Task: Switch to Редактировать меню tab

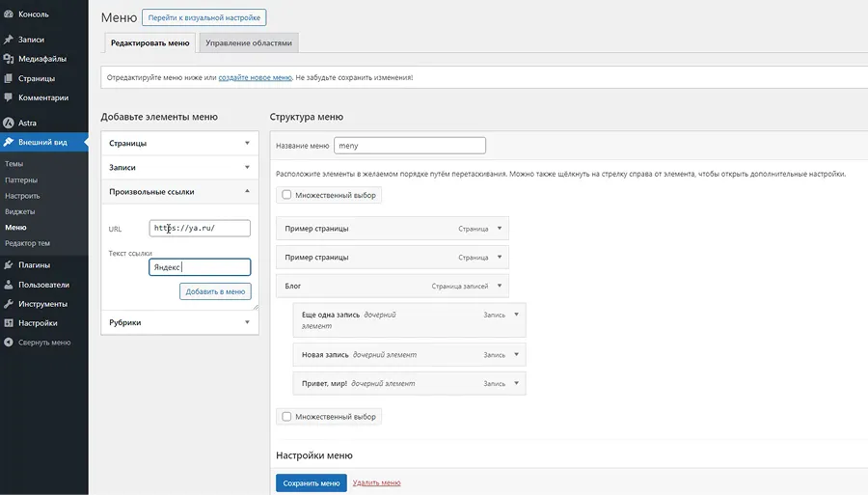Action: pyautogui.click(x=150, y=42)
